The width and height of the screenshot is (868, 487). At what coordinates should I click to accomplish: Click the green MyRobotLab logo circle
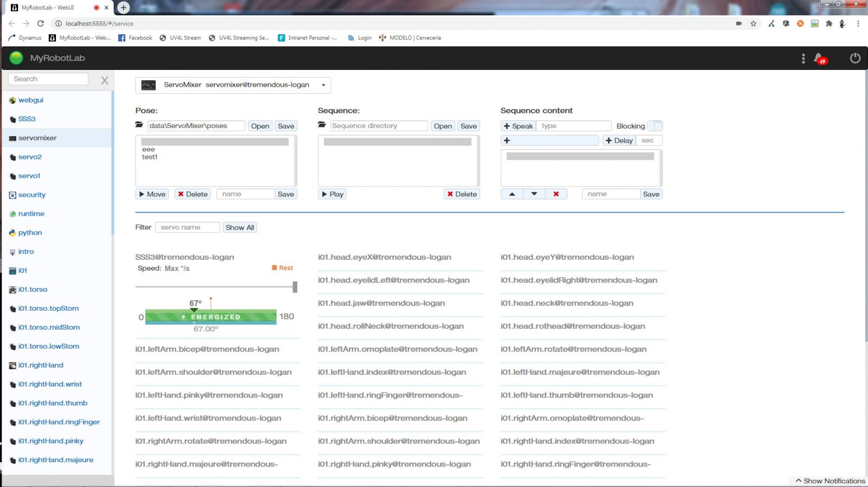[16, 58]
